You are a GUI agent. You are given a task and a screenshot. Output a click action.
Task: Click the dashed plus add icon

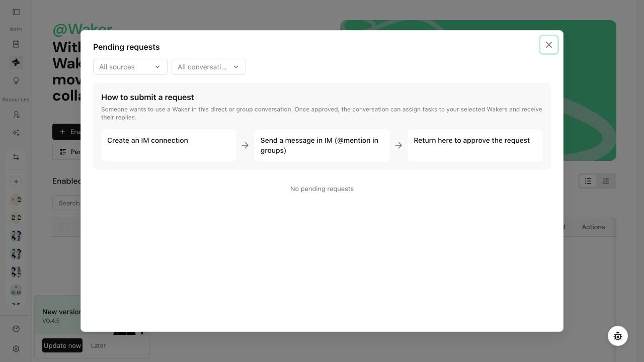(16, 182)
